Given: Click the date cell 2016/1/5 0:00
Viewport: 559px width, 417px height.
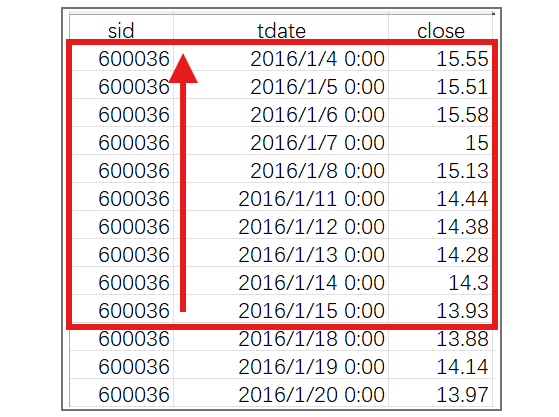Looking at the screenshot, I should 281,85.
